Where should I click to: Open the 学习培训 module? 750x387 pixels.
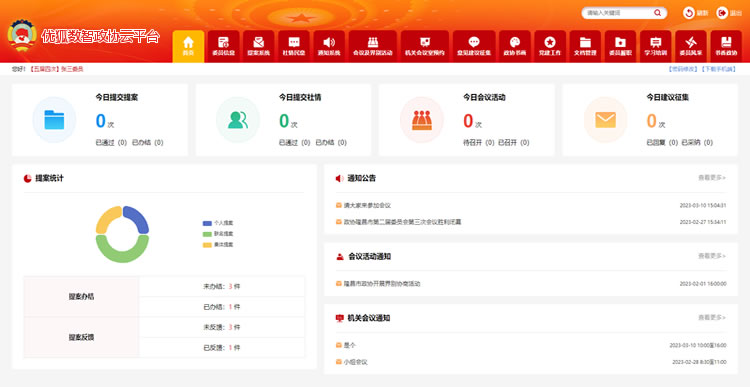pyautogui.click(x=656, y=46)
